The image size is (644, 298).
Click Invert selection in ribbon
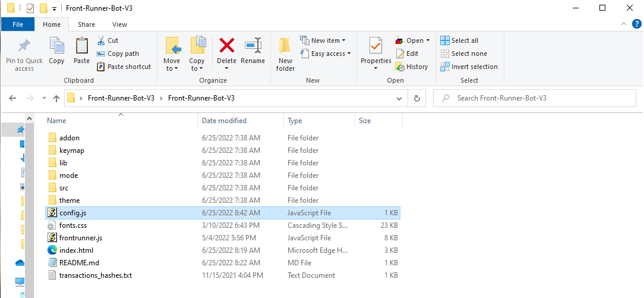tap(469, 67)
